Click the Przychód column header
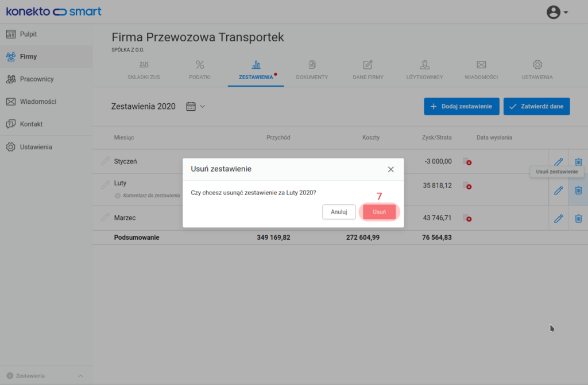 (278, 138)
